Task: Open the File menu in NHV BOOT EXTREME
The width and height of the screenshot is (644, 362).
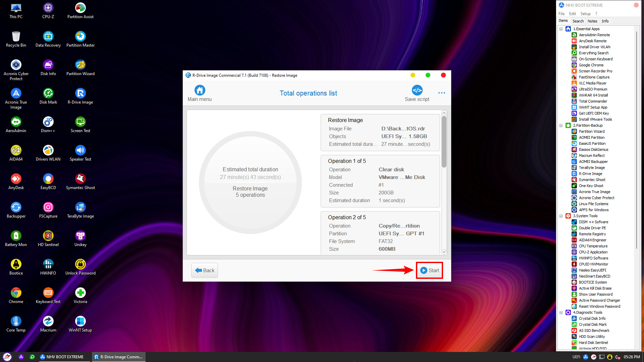Action: (561, 14)
